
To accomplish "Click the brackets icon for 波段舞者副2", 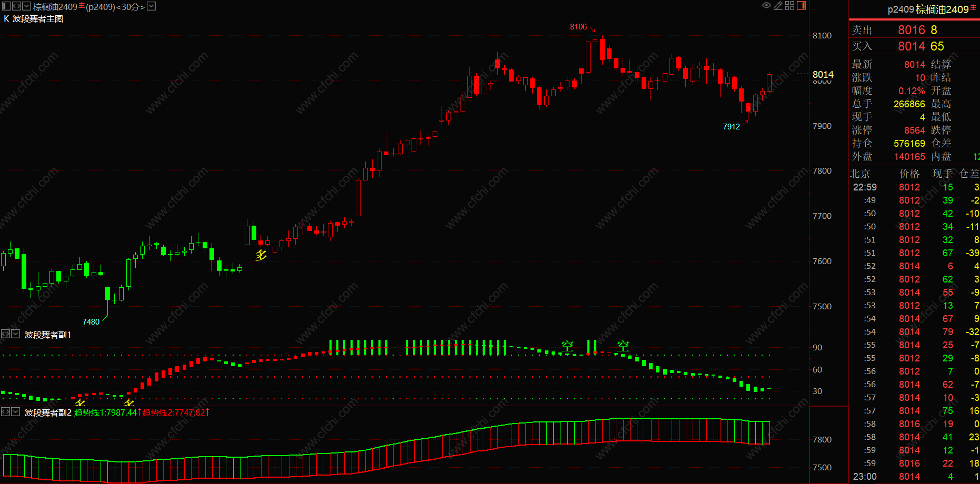I will (x=5, y=412).
